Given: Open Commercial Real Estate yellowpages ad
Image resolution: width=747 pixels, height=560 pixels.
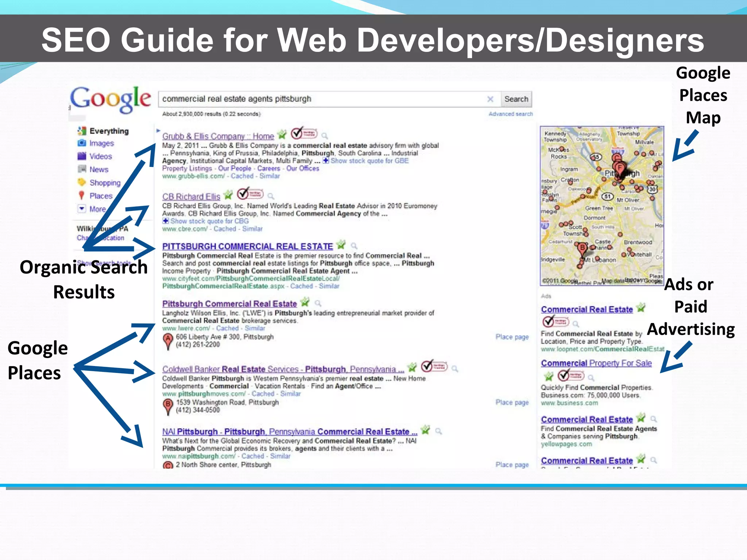Looking at the screenshot, I should (x=587, y=420).
